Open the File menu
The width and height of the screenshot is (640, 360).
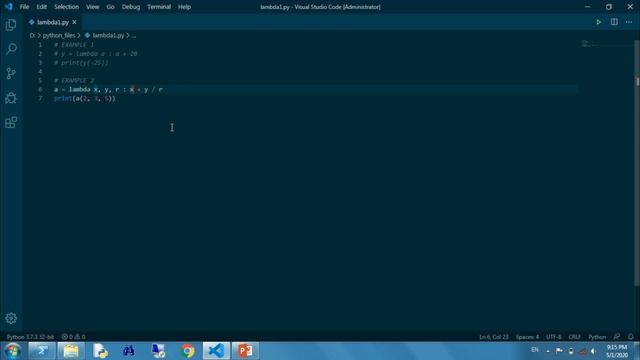click(24, 7)
